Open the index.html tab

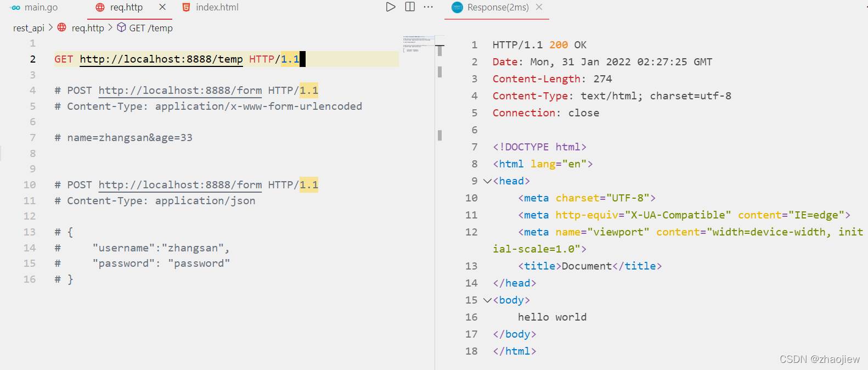coord(217,8)
